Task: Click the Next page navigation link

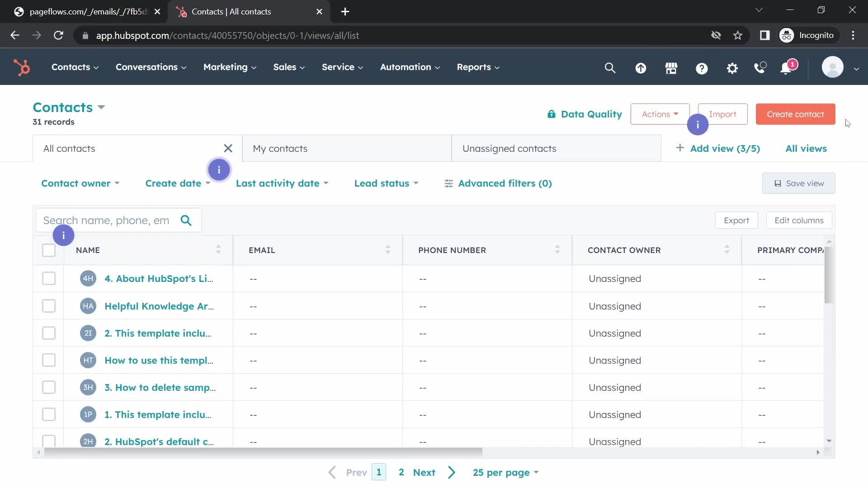Action: pyautogui.click(x=424, y=473)
